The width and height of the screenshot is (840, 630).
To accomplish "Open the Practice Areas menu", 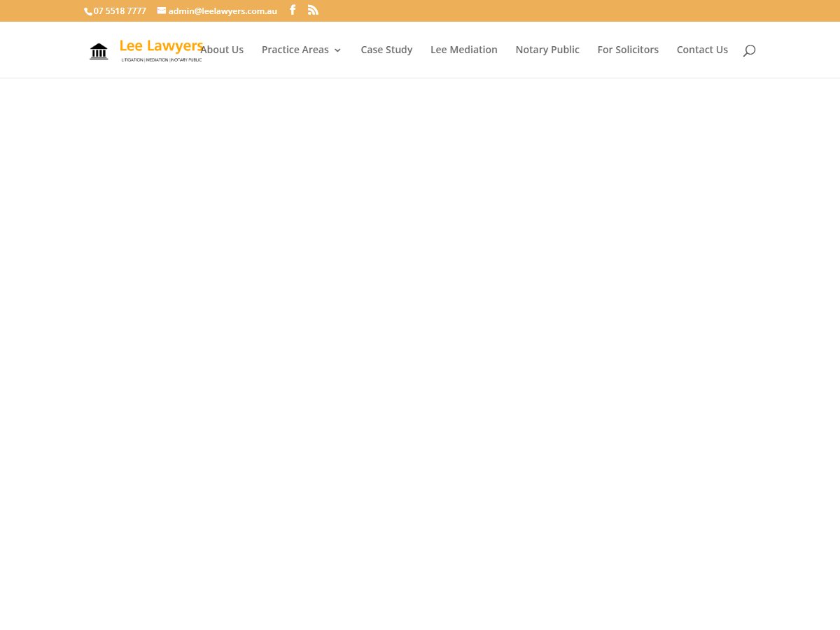I will 295,50.
